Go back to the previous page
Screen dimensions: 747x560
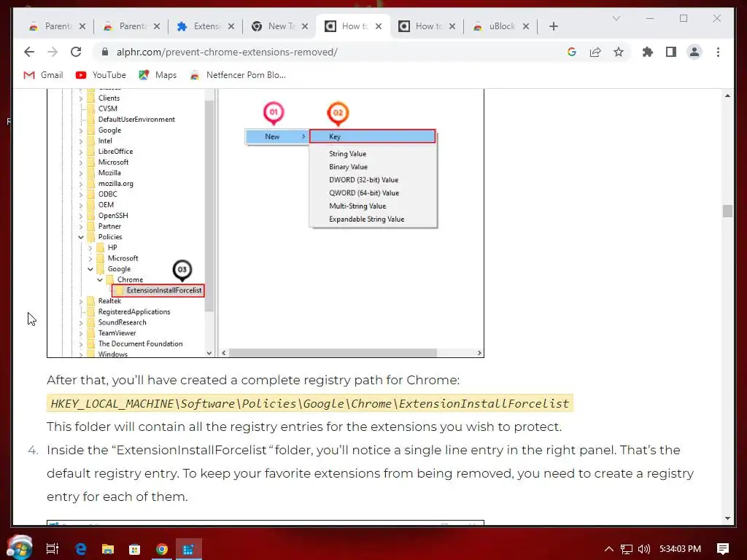29,52
